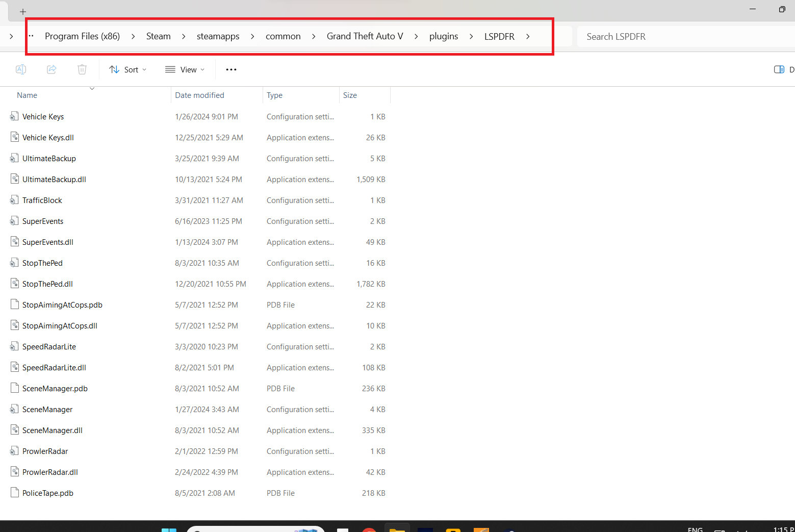Screen dimensions: 795x532
Task: Expand chevron after plugins in breadcrumb
Action: coord(471,36)
